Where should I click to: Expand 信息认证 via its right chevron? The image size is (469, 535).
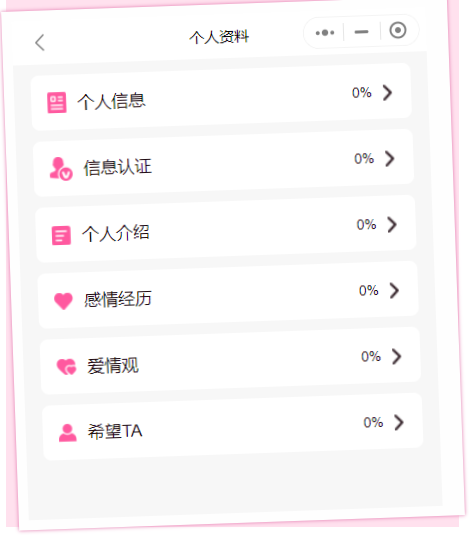[x=390, y=159]
